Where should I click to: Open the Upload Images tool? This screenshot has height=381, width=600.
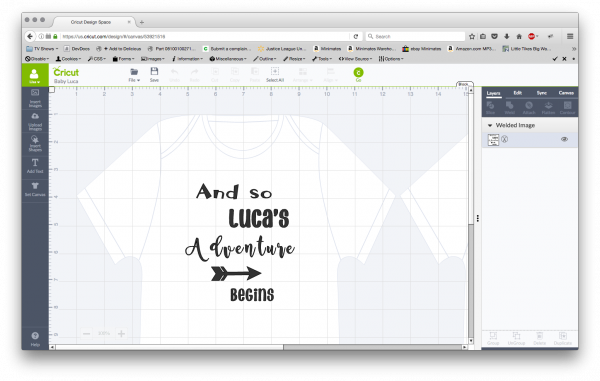click(x=35, y=122)
